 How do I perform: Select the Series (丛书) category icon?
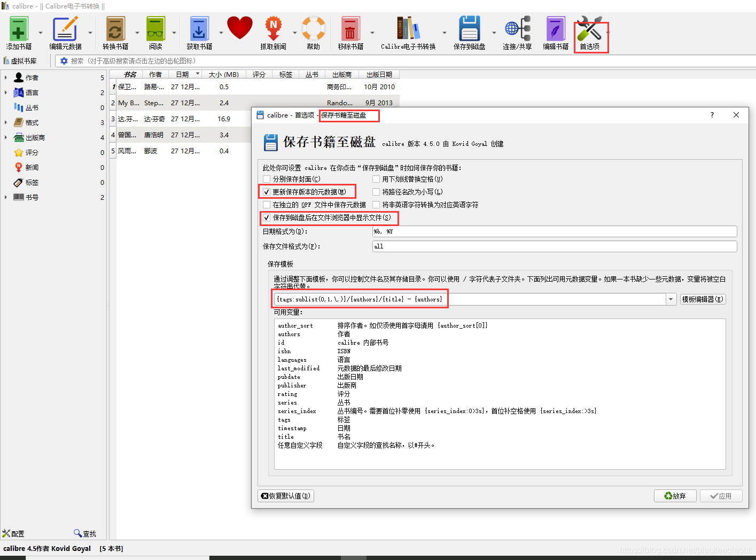point(19,107)
